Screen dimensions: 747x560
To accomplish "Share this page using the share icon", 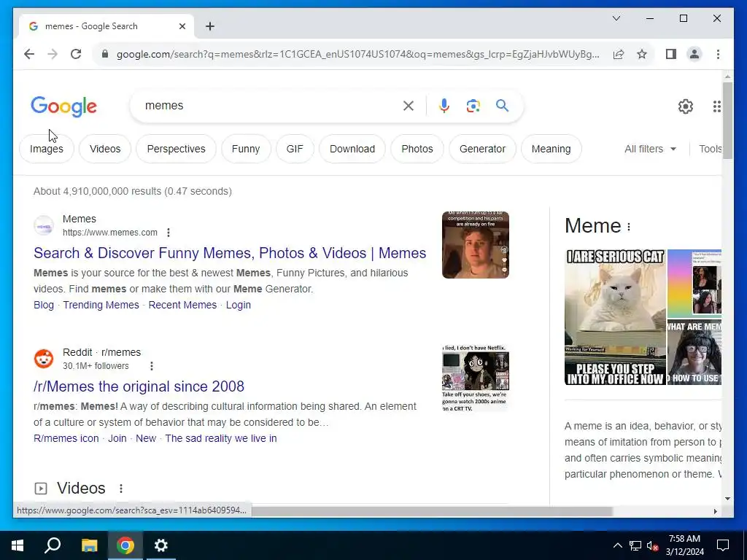I will click(x=619, y=54).
